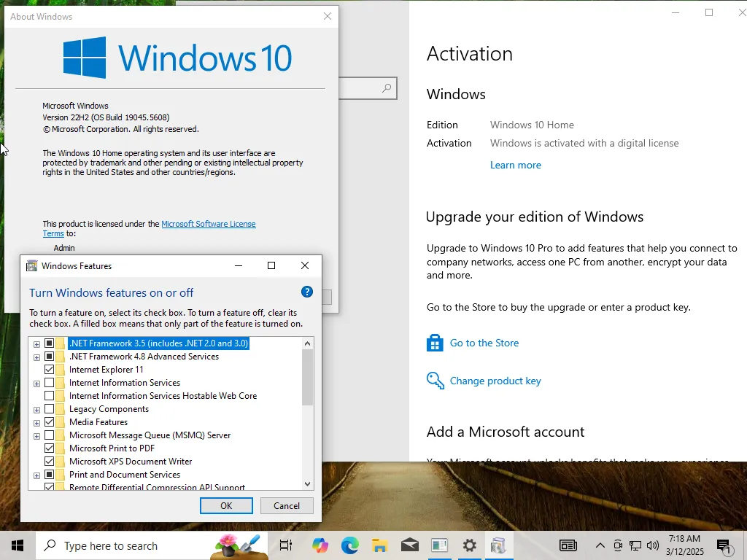This screenshot has width=747, height=560.
Task: Maximize the Windows Features dialog
Action: coord(271,265)
